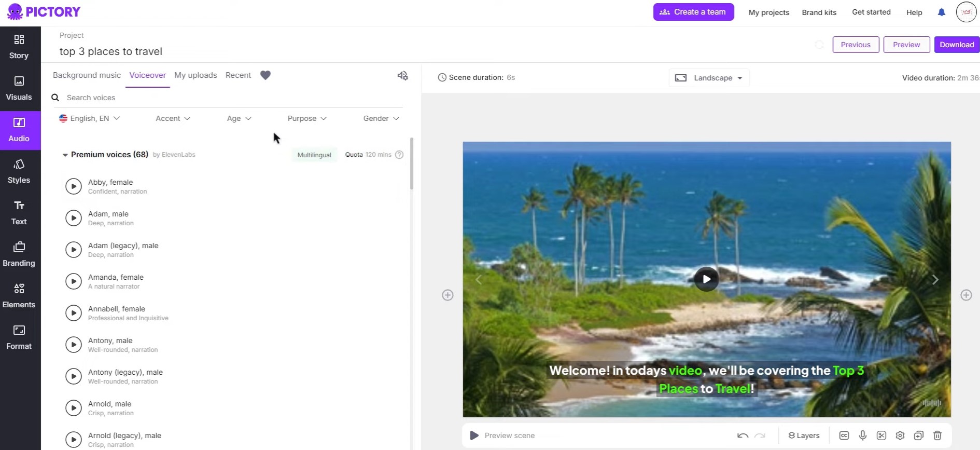The image size is (980, 450).
Task: Open the Landscape aspect ratio dropdown
Action: coord(709,78)
